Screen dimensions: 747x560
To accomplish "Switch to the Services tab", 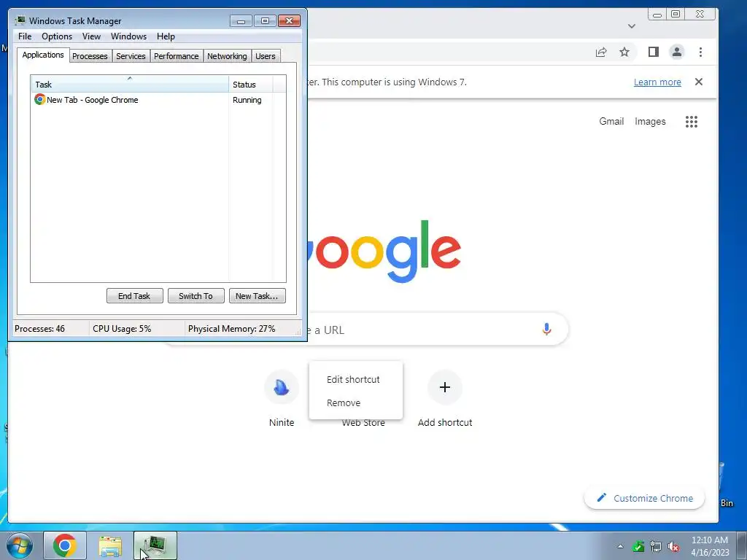I will 131,56.
